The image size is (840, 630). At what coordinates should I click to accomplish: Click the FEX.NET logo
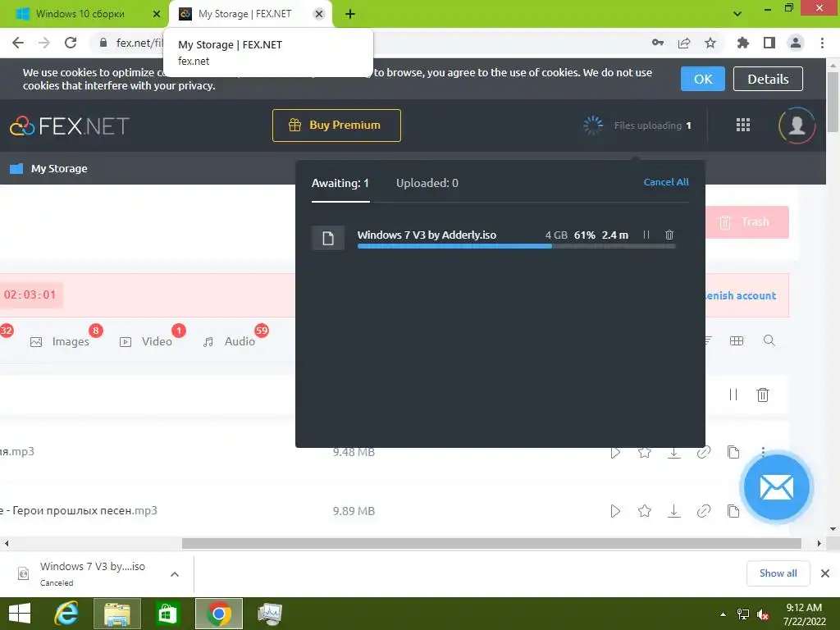[70, 126]
